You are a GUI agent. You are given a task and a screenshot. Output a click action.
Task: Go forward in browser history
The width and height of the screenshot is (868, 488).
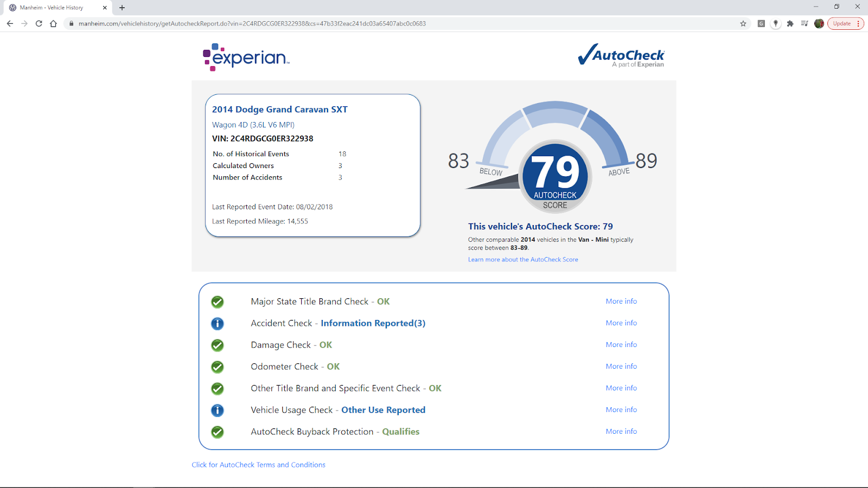coord(24,23)
